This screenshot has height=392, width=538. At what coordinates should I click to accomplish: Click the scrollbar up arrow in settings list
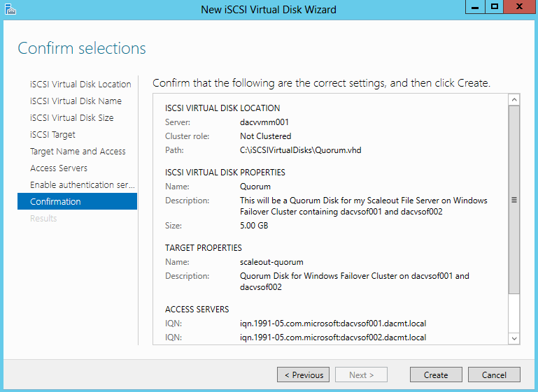pos(514,100)
